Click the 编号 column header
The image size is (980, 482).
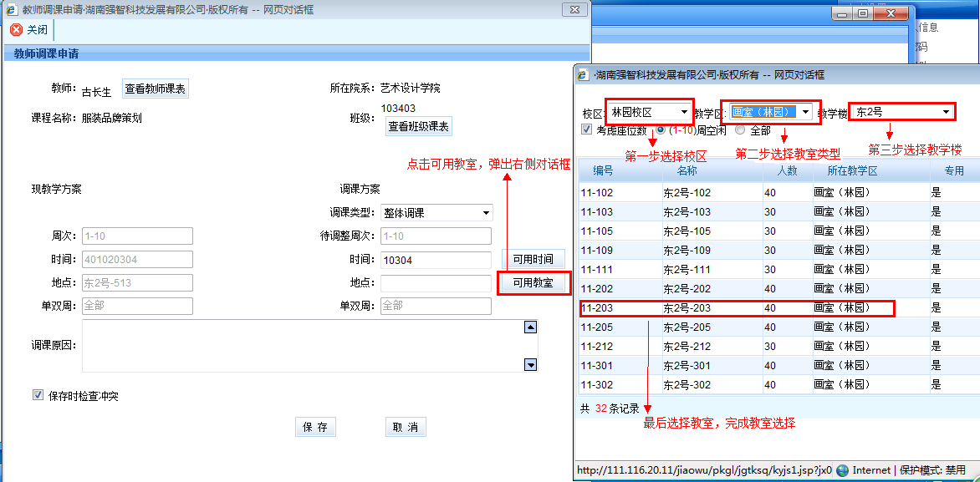coord(603,170)
